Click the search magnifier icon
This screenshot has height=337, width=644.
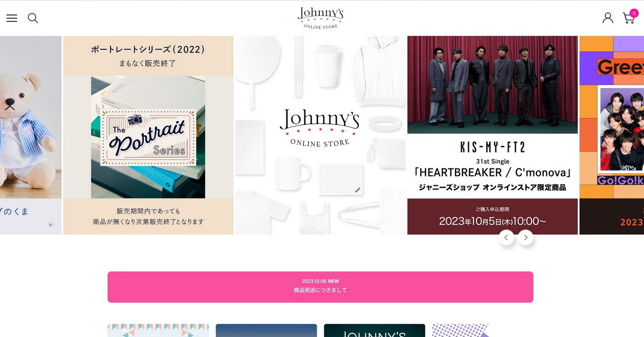tap(33, 18)
